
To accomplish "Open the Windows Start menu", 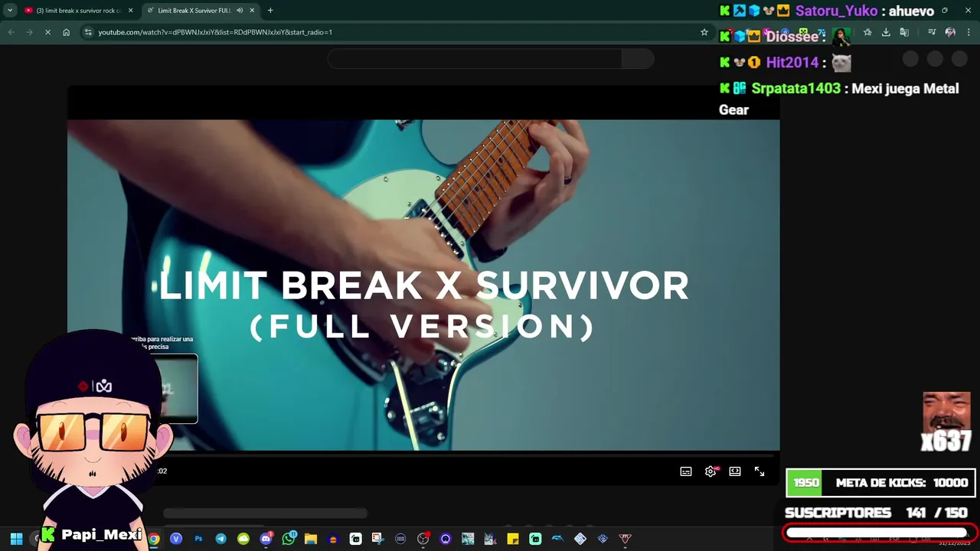I will 16,539.
